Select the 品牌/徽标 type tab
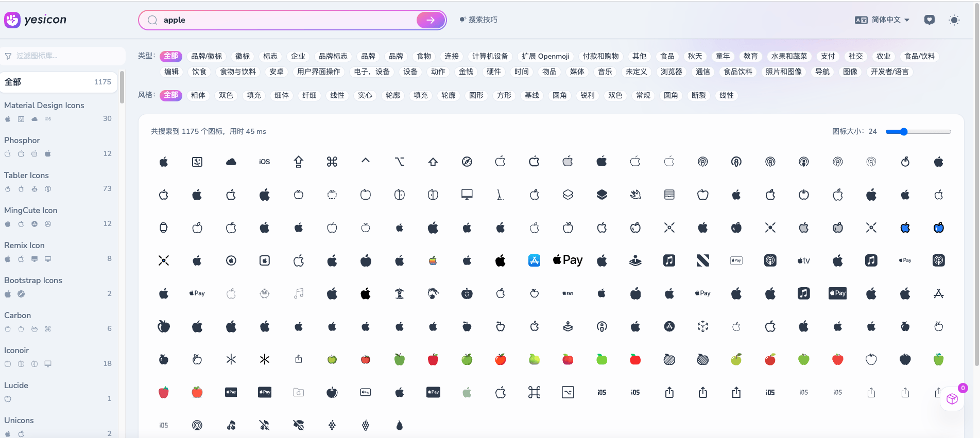This screenshot has height=438, width=980. [x=207, y=56]
